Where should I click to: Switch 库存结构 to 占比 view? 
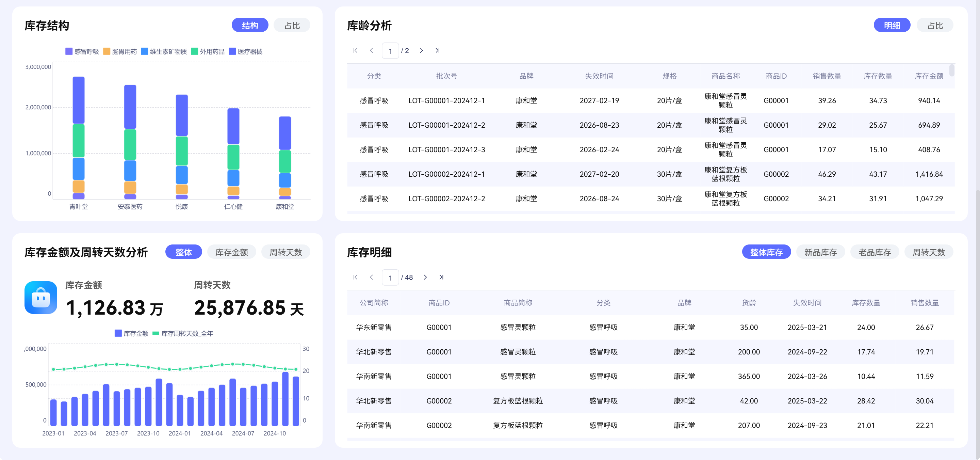(292, 26)
